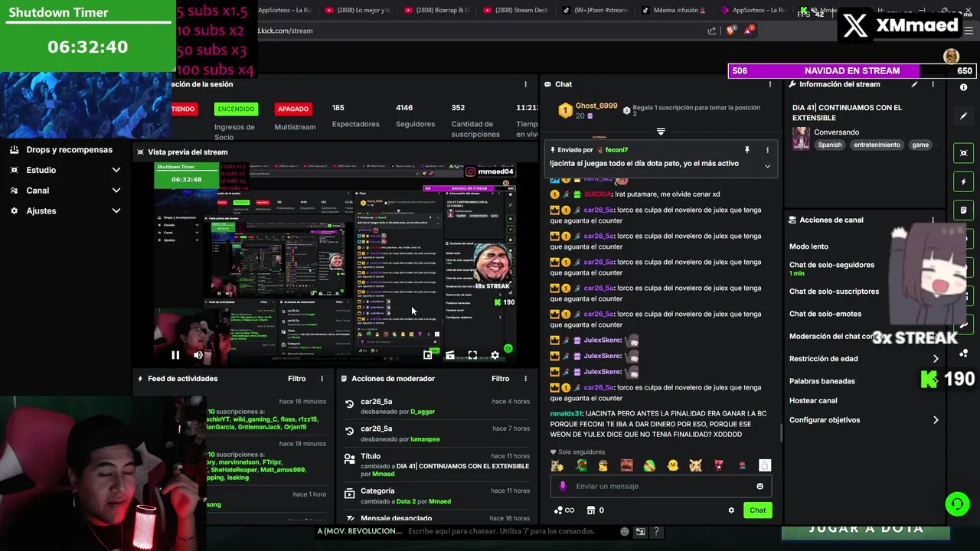
Task: Toggle Chat de solo-suscriptores setting
Action: tap(834, 292)
